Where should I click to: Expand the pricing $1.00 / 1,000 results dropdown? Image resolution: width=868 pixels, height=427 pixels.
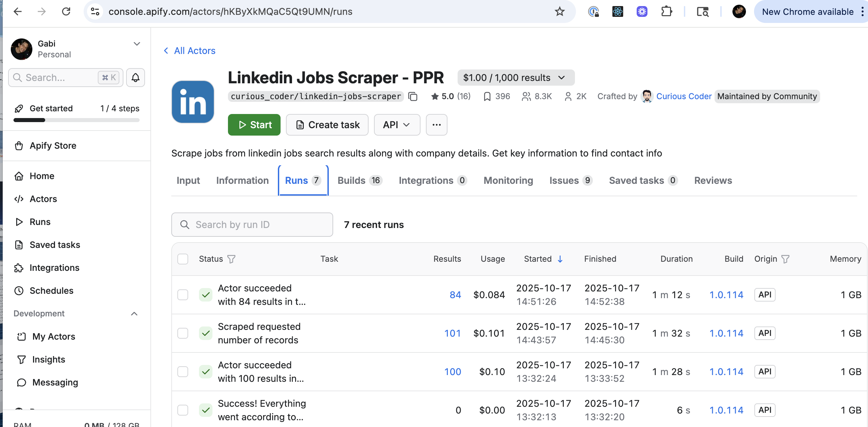pos(516,78)
